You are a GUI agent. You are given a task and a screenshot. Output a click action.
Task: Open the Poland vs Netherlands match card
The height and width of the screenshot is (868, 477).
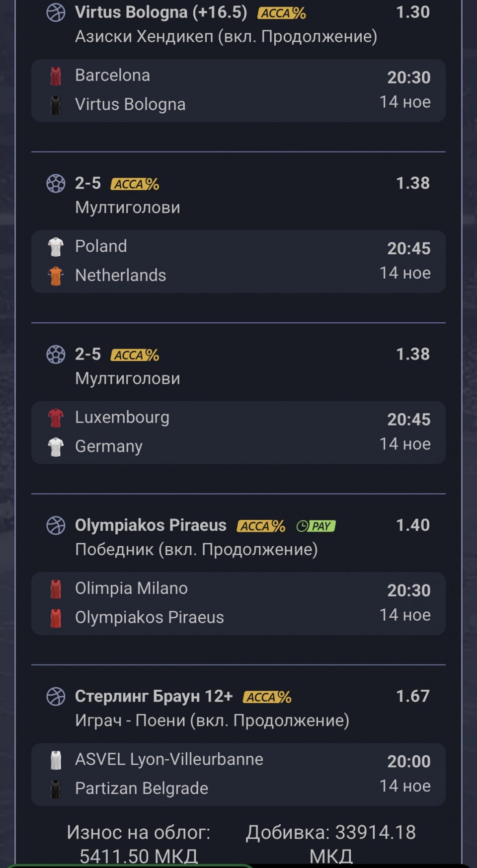coord(238,261)
